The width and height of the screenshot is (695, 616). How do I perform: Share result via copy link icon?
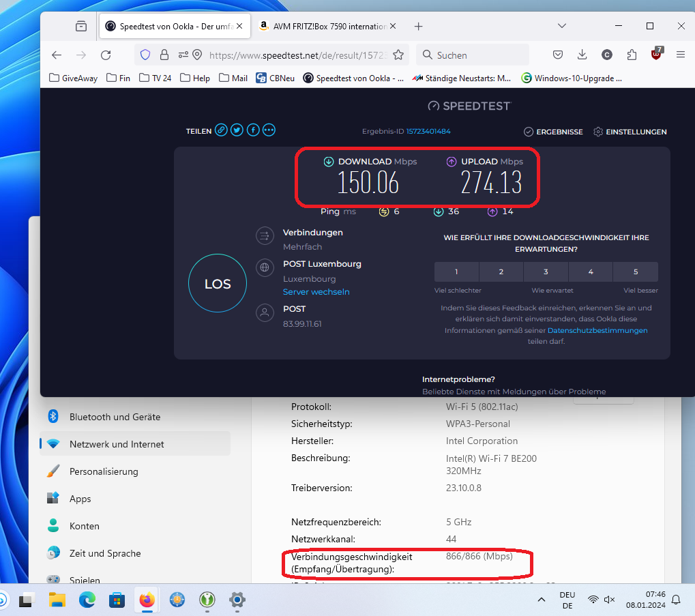(221, 130)
